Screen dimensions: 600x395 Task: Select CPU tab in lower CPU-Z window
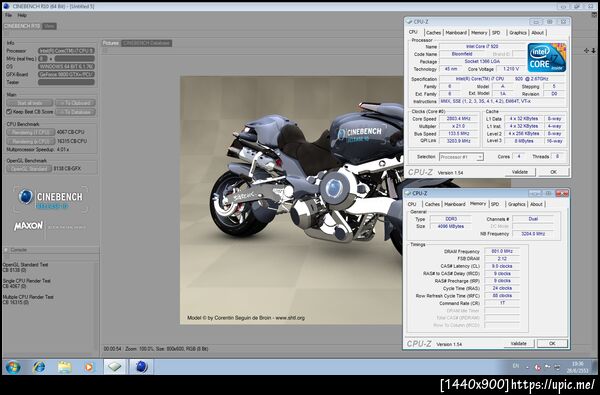point(412,204)
